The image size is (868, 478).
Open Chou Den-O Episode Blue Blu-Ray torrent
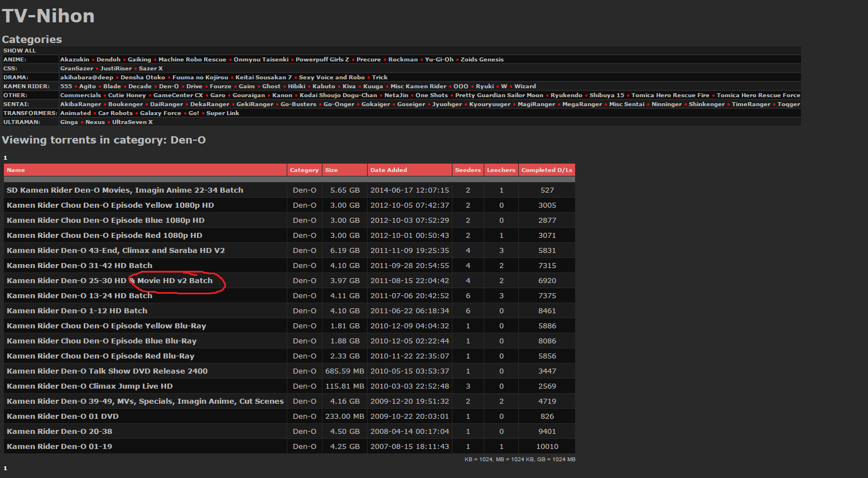click(102, 341)
